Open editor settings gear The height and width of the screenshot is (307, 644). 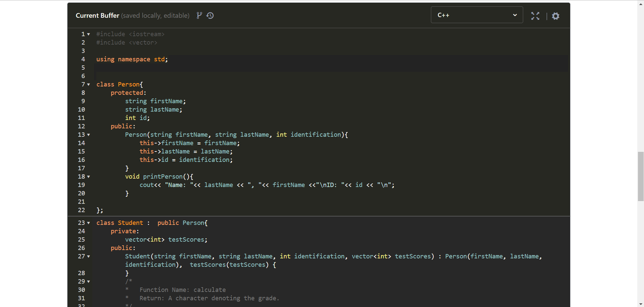click(556, 16)
